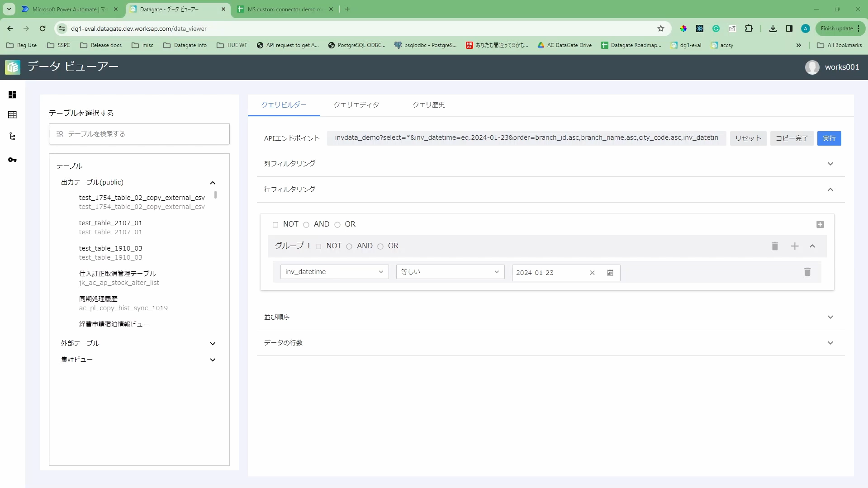The image size is (868, 488).
Task: Open the API key icon in the sidebar
Action: 12,160
